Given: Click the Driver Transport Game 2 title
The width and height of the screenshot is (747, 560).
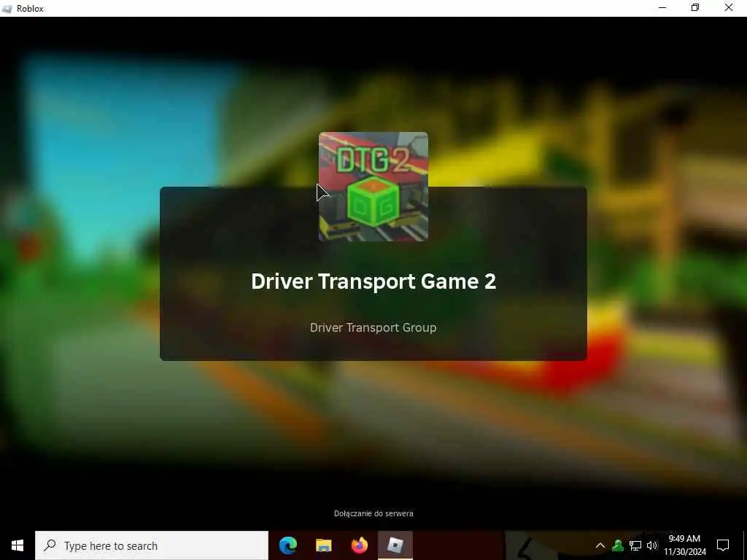Looking at the screenshot, I should click(373, 281).
